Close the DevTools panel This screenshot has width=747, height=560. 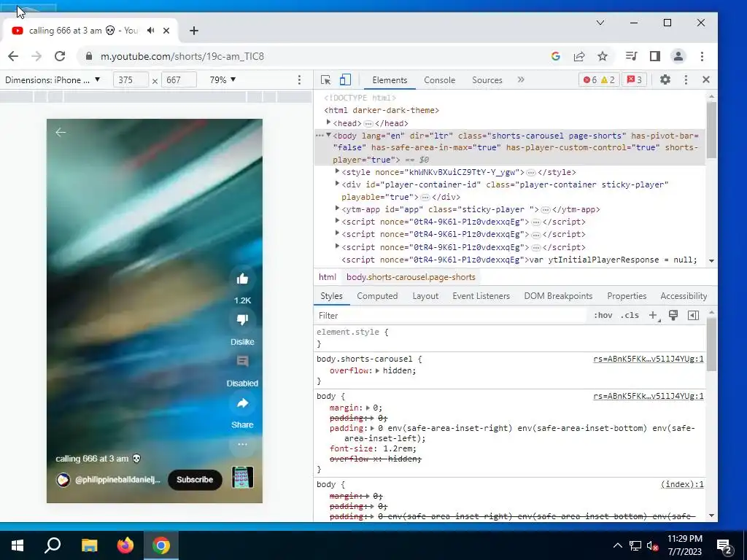(x=706, y=80)
